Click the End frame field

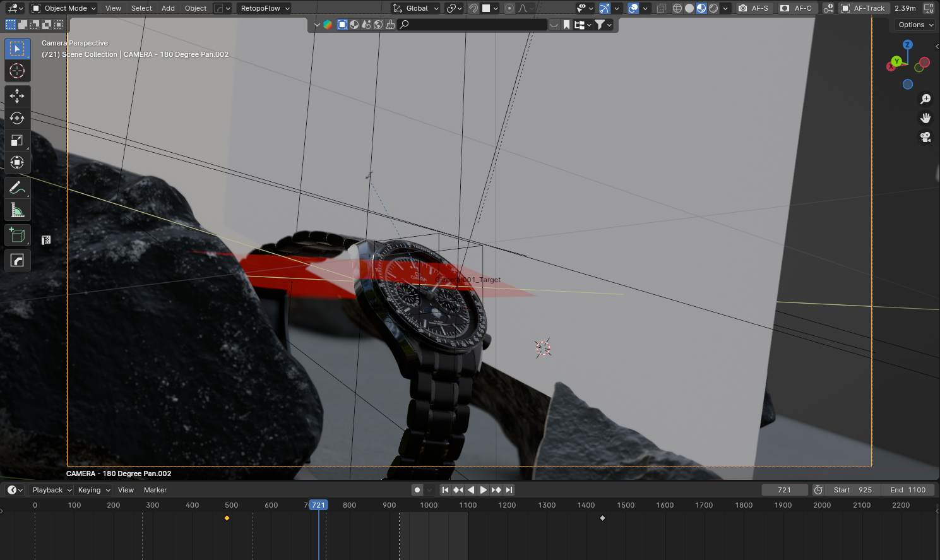pyautogui.click(x=908, y=490)
